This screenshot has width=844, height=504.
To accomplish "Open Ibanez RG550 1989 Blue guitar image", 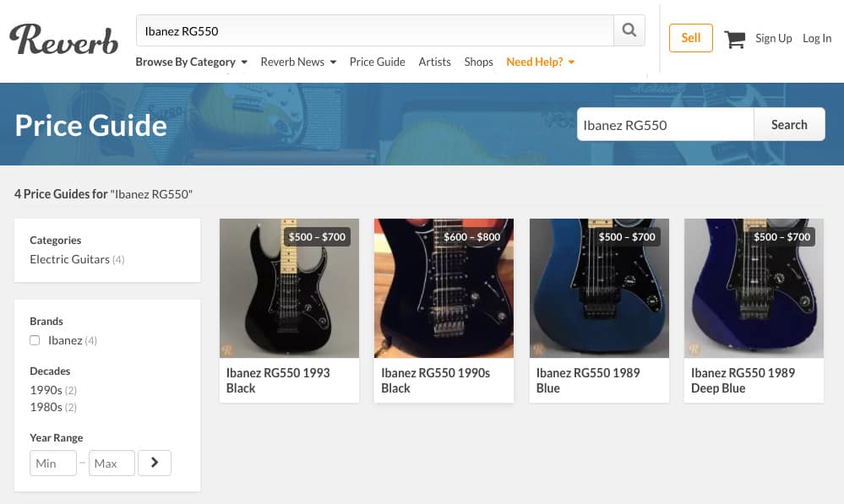I will [599, 288].
